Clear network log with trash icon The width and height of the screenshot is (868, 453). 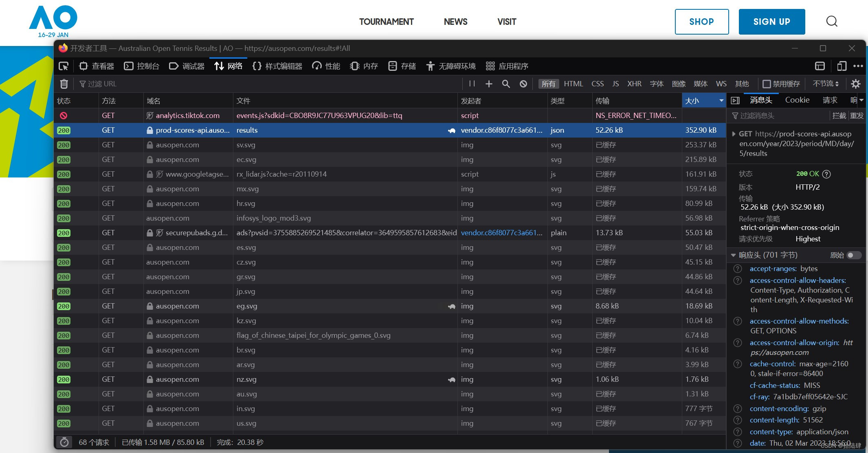point(64,84)
